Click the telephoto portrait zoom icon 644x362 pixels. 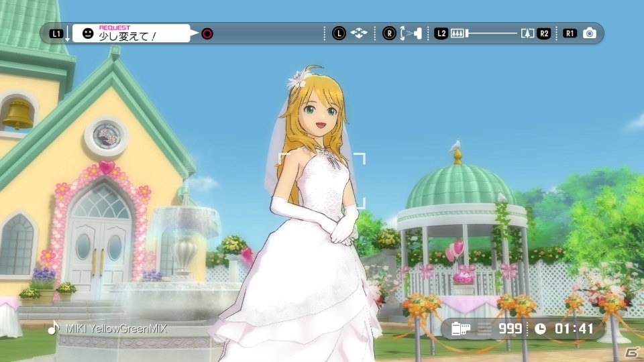527,34
